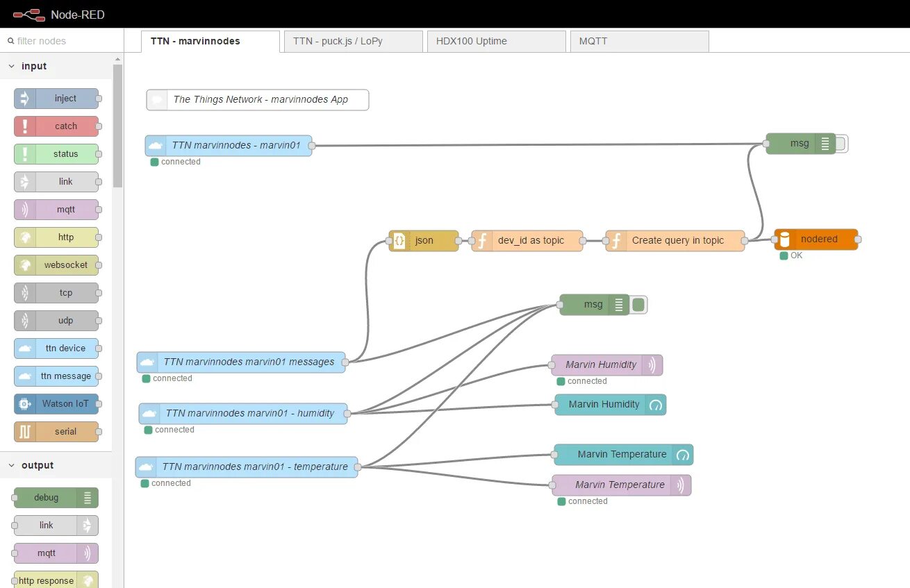Select the serial node in palette

(56, 432)
